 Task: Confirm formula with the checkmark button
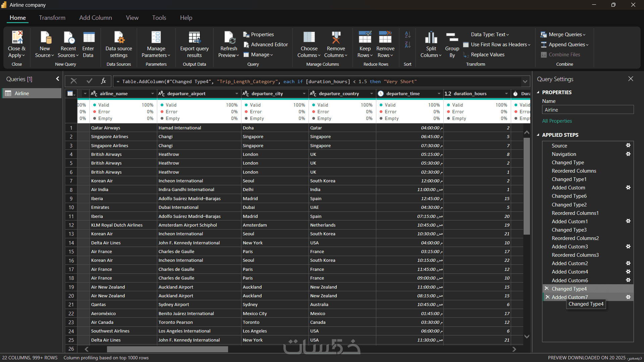click(x=89, y=81)
